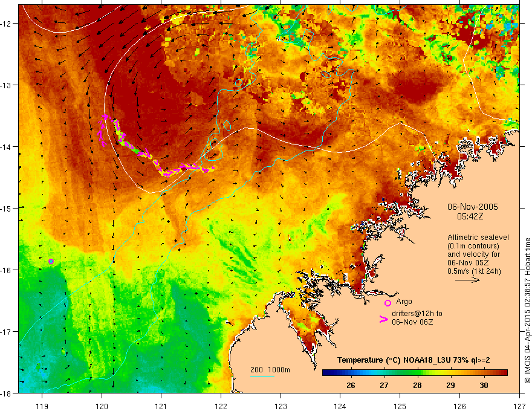Click the color bar label '30'
This screenshot has width=532, height=411.
[484, 385]
